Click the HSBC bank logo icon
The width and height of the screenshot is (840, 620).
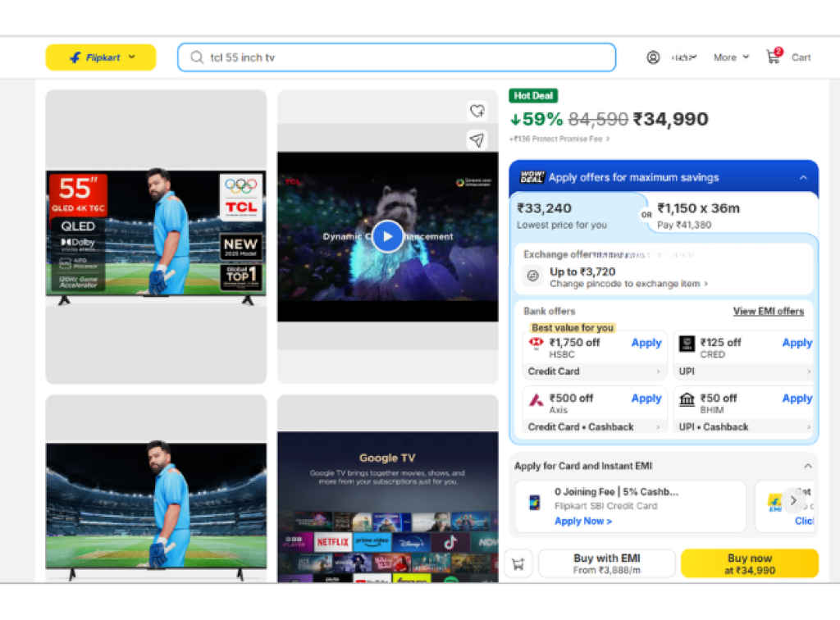[x=537, y=343]
